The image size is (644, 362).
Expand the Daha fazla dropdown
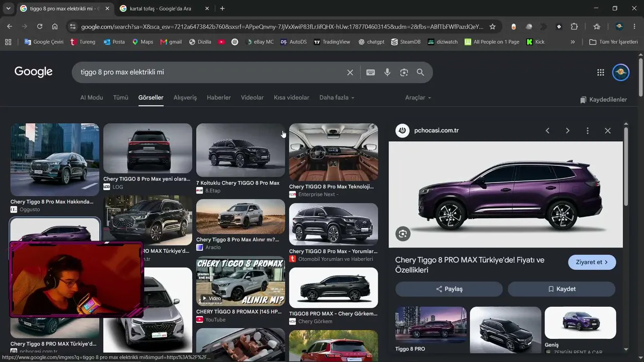point(337,98)
